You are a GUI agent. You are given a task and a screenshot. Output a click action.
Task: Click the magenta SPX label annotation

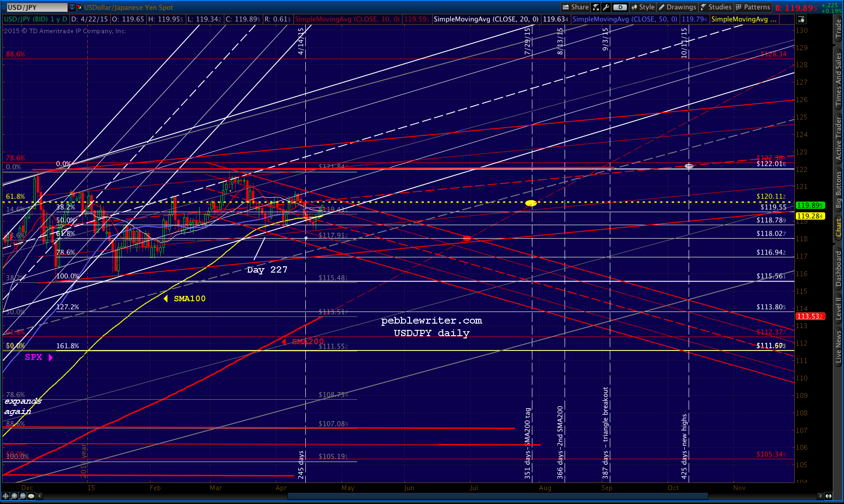pos(34,357)
